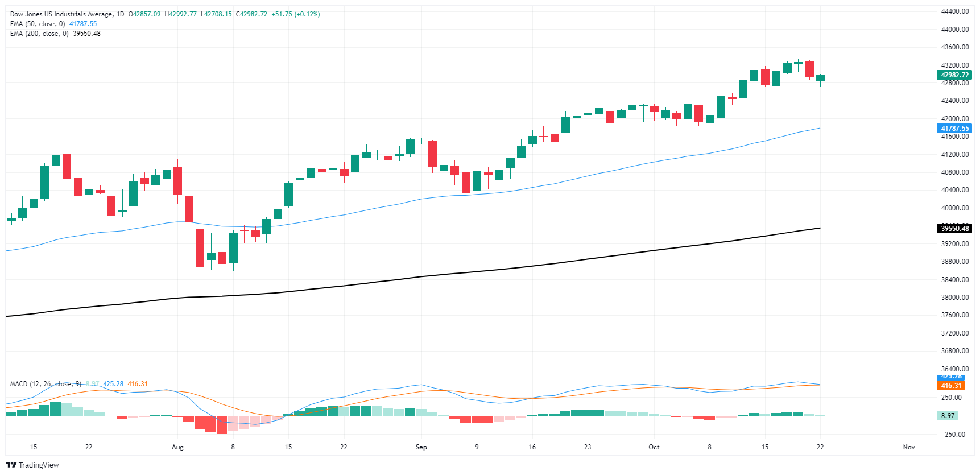Screen dimensions: 980x475
Task: Click the black EMA 200 price label 39550.48
Action: [954, 229]
